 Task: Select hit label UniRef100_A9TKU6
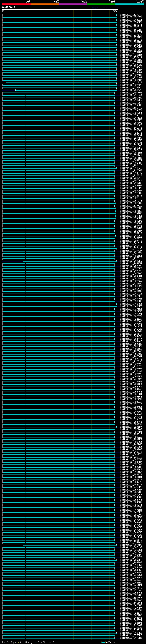[131, 93]
